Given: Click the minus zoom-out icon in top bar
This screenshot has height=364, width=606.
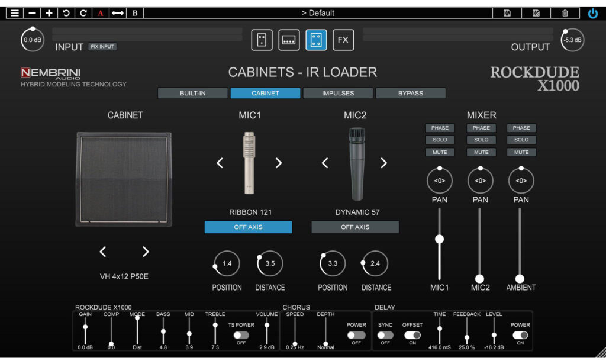Looking at the screenshot, I should pyautogui.click(x=32, y=13).
